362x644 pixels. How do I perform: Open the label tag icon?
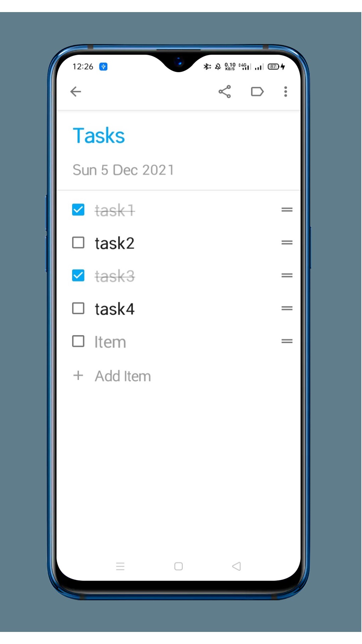pos(257,91)
